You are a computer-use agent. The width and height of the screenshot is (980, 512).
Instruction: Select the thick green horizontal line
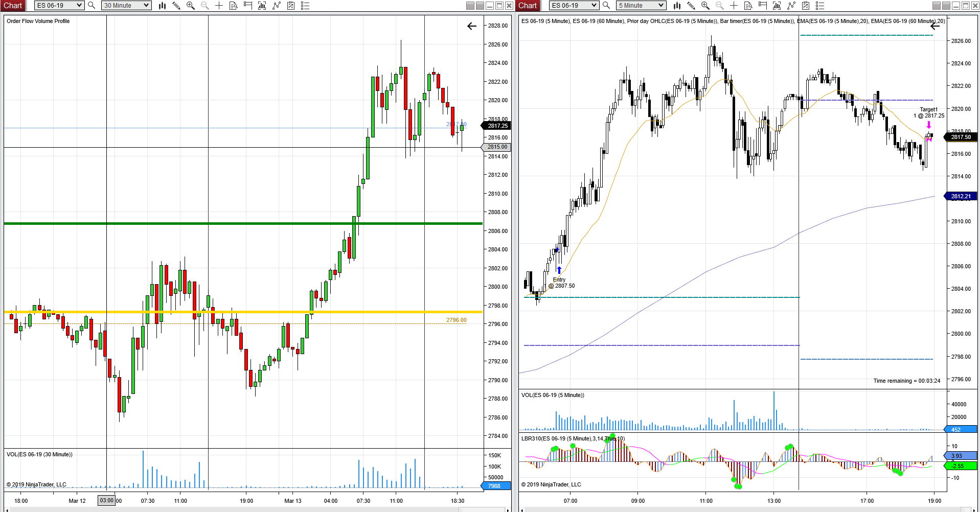(243, 223)
